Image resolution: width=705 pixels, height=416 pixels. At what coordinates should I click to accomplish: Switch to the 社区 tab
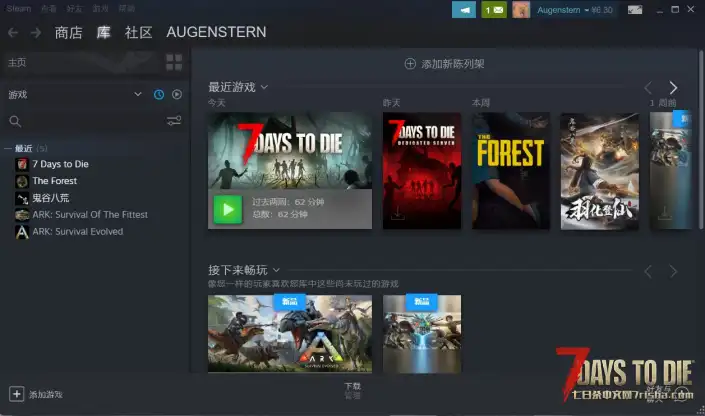point(138,32)
